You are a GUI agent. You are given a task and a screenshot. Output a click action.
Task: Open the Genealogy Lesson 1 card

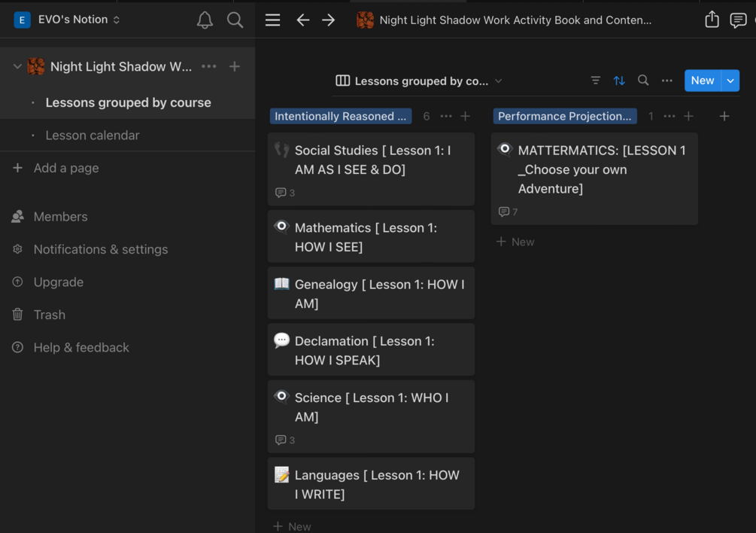(x=371, y=294)
